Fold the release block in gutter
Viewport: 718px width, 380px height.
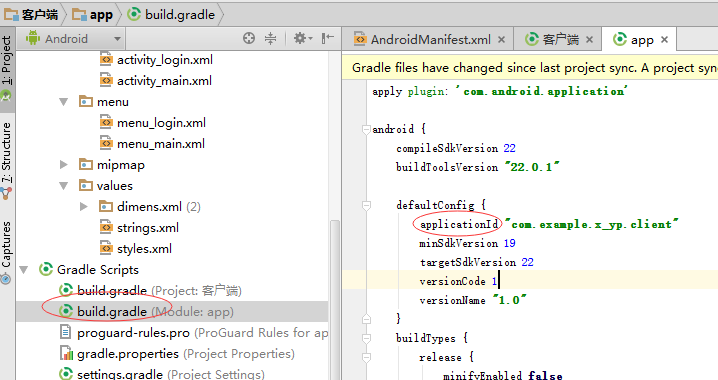click(366, 358)
